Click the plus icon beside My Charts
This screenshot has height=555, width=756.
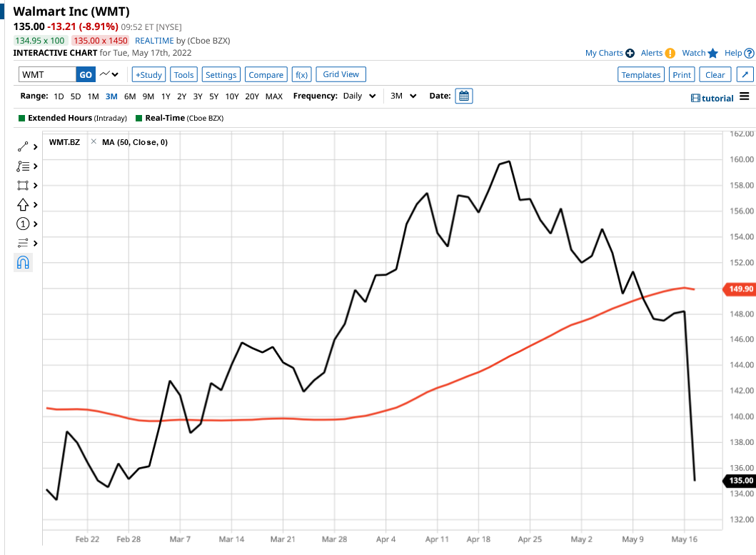[630, 53]
